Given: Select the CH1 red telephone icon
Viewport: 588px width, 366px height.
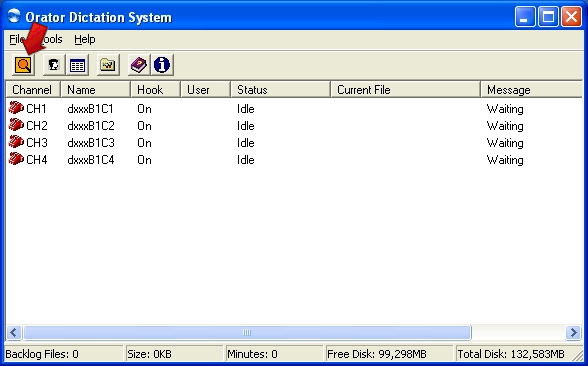Looking at the screenshot, I should 16,108.
